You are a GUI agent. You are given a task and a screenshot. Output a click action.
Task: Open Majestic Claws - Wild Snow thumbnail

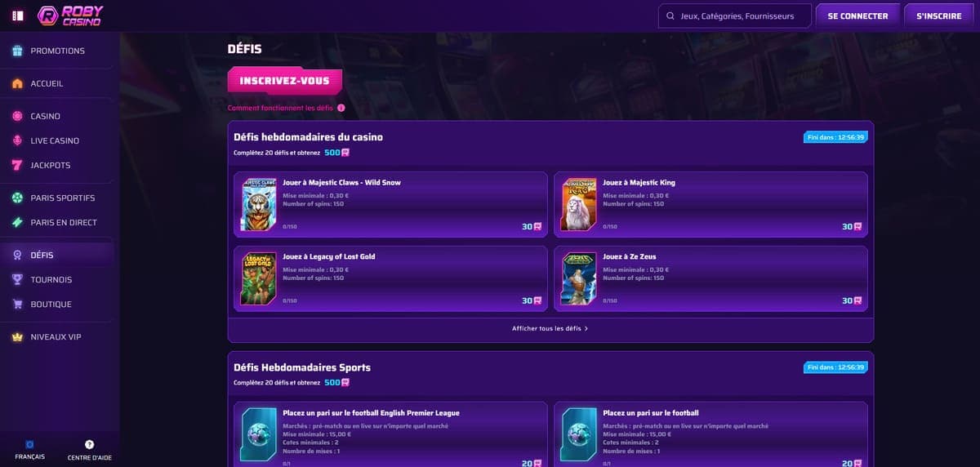click(x=259, y=204)
